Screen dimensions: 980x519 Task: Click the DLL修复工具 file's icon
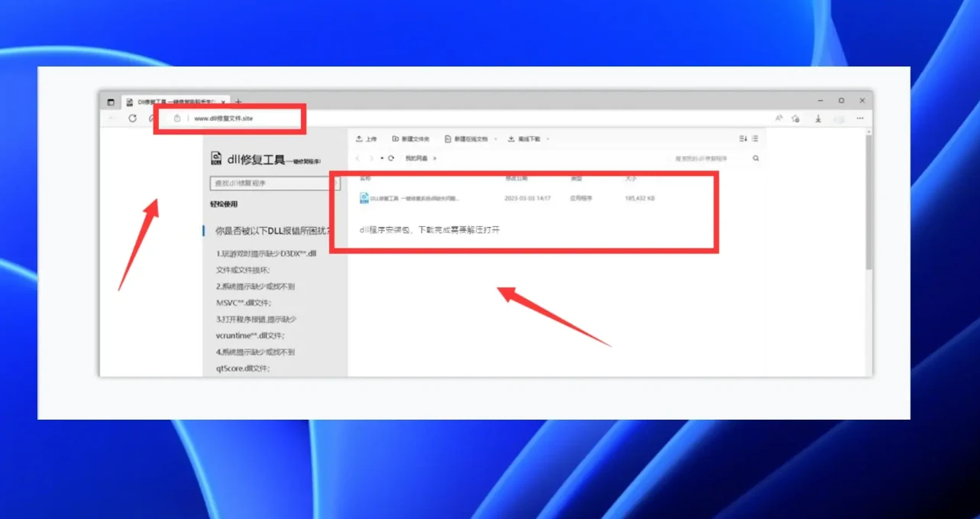364,198
